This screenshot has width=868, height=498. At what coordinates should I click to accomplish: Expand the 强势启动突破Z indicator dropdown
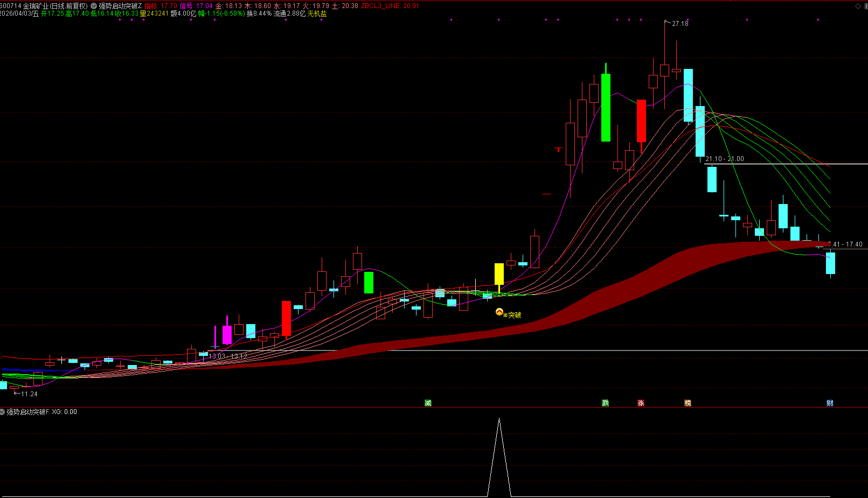(94, 6)
